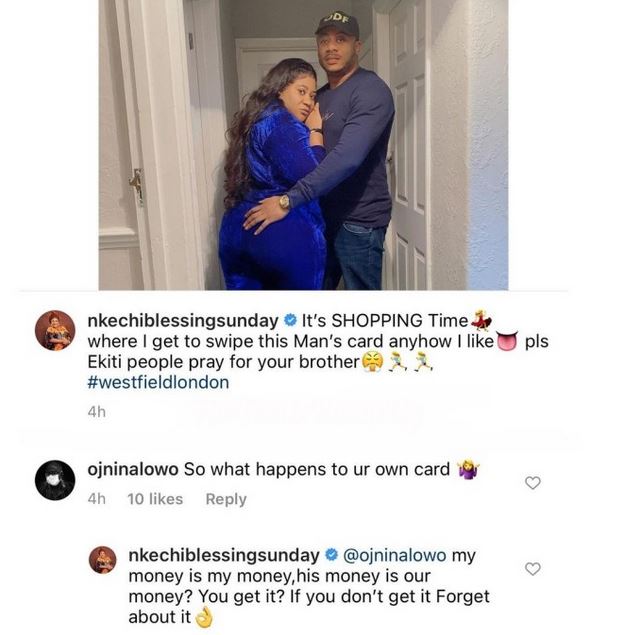Screen dimensions: 625x635
Task: Tap the OK hand emoji in the reply
Action: click(204, 618)
